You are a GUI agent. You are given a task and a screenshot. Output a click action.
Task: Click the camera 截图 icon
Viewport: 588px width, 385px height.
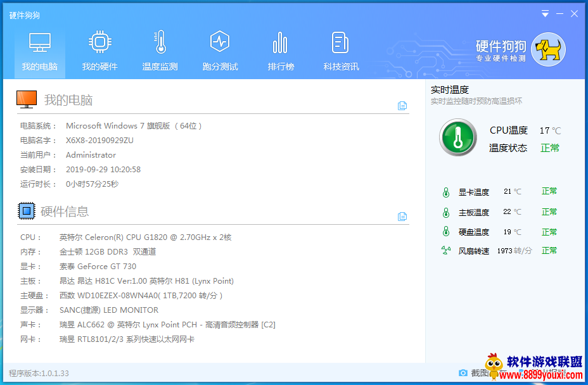tap(463, 373)
